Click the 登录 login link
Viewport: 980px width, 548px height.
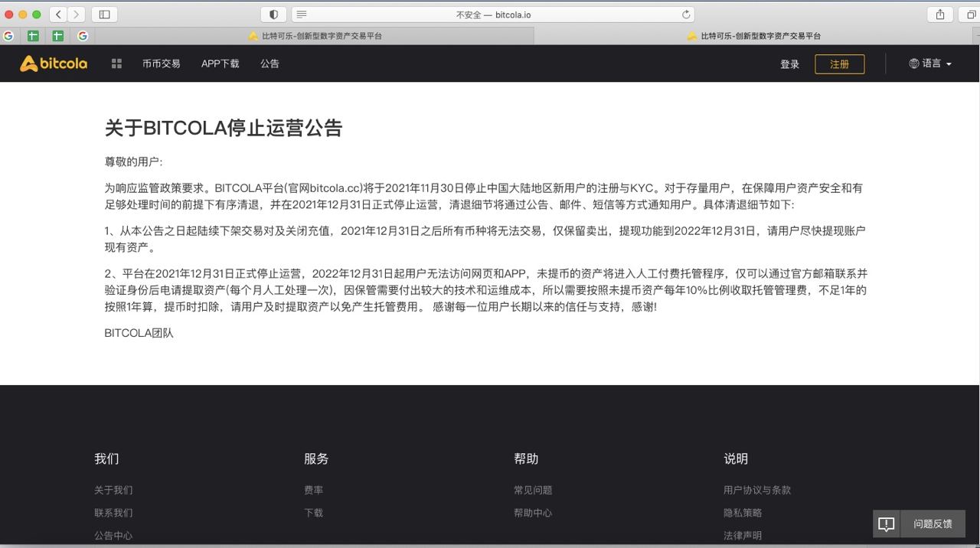(790, 64)
